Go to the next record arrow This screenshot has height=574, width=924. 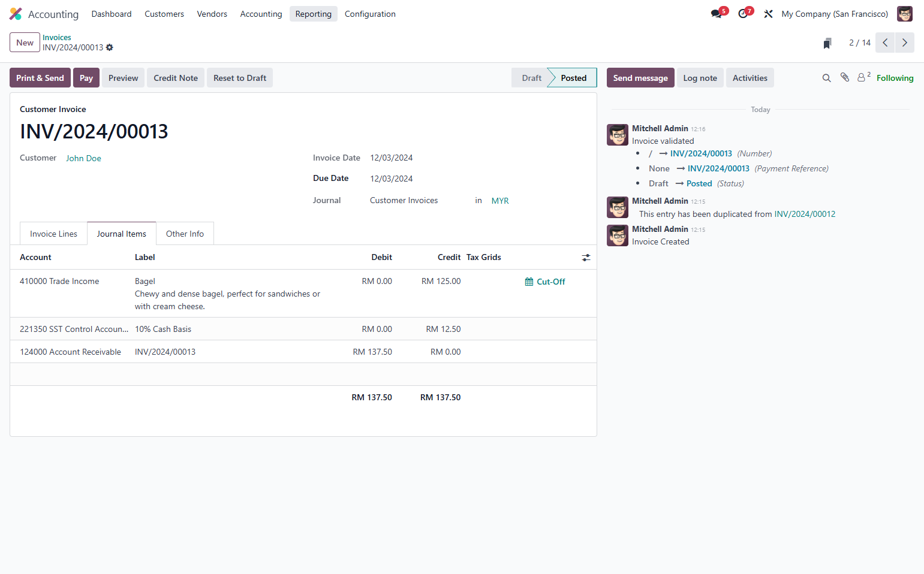click(x=905, y=43)
